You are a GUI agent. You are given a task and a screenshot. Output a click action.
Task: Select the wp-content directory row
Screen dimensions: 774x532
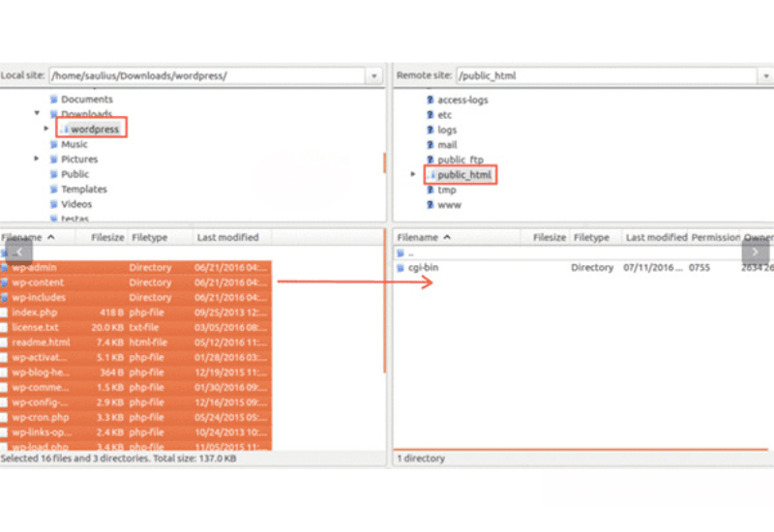tap(135, 282)
